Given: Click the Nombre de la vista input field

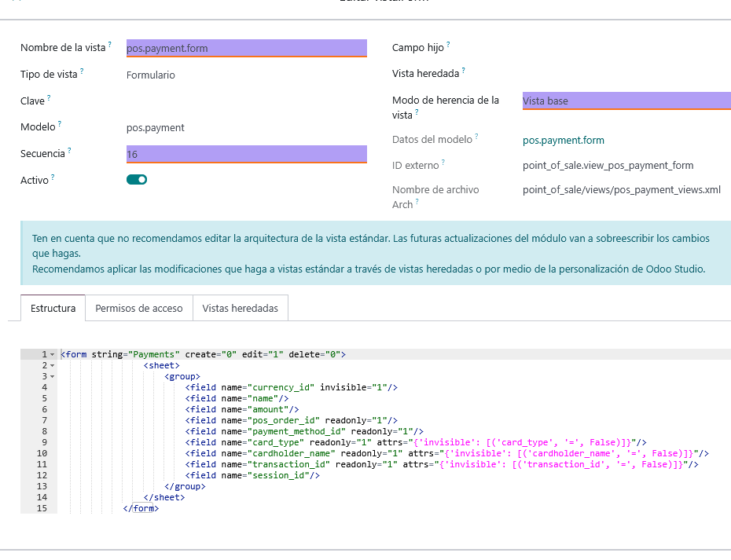Looking at the screenshot, I should click(x=246, y=48).
